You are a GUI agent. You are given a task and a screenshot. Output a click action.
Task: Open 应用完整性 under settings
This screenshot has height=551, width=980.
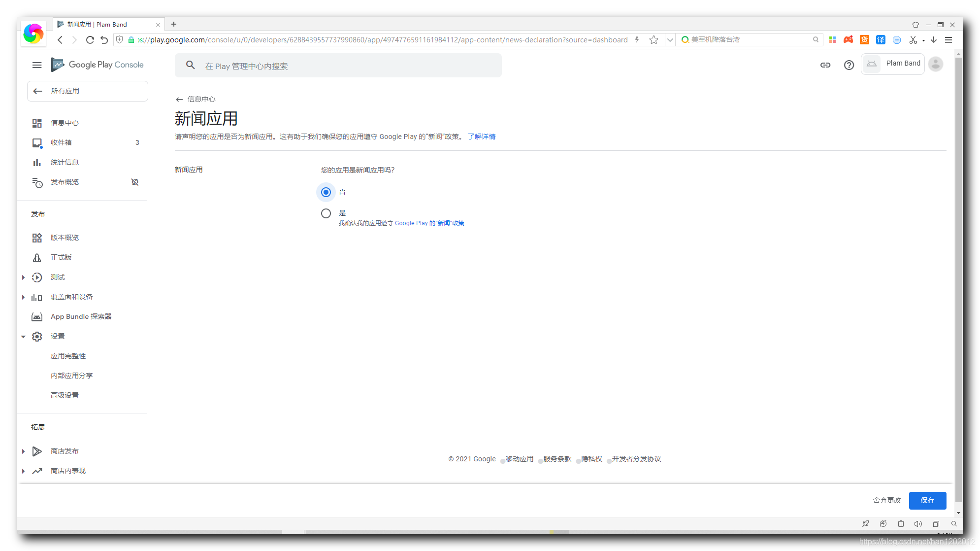[x=68, y=356]
